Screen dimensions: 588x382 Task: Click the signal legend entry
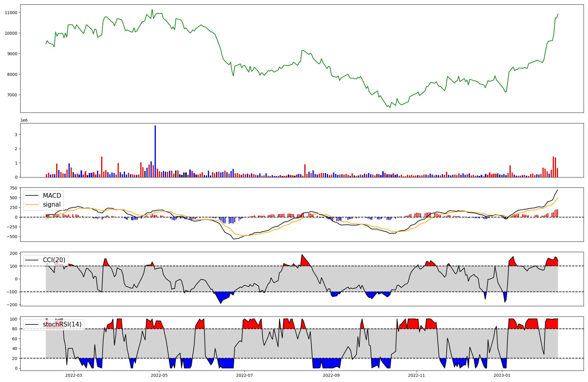(52, 205)
